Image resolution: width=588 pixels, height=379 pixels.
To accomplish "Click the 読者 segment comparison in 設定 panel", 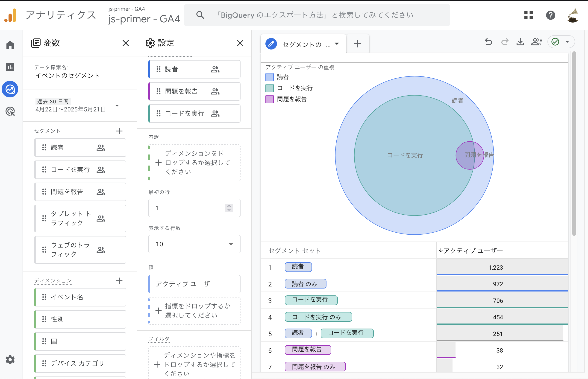I will tap(194, 69).
